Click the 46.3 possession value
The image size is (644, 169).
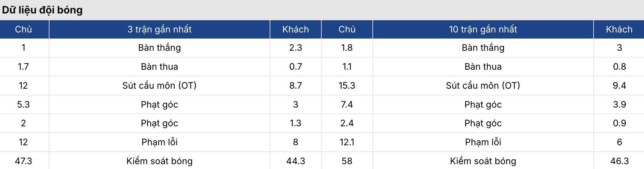619,161
